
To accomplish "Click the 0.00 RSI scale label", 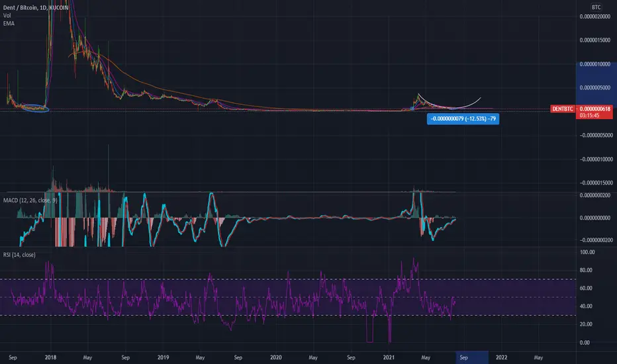I will click(585, 342).
